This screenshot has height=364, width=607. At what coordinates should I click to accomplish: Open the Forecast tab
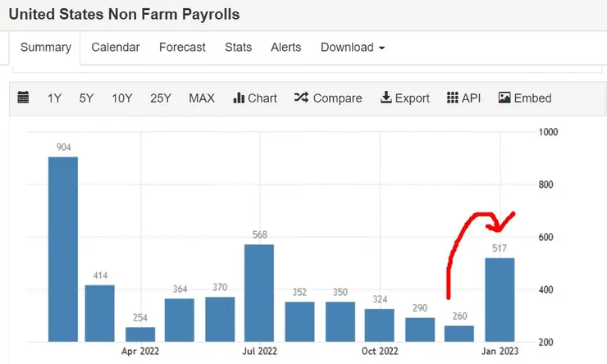tap(182, 48)
